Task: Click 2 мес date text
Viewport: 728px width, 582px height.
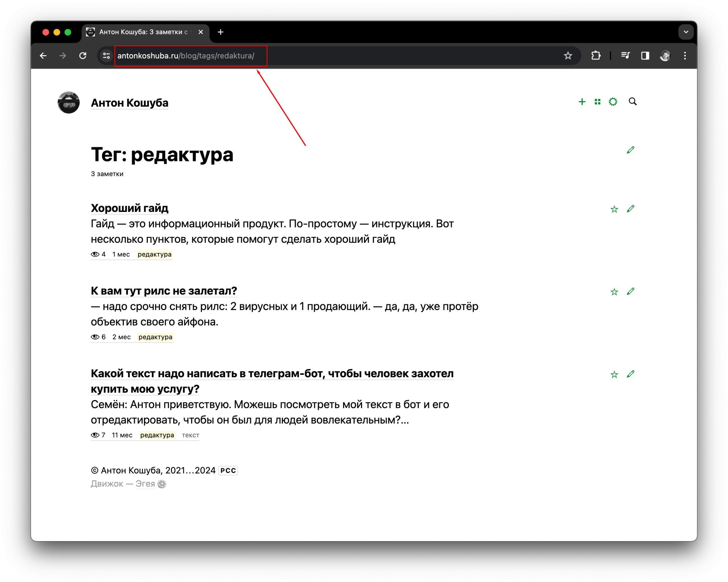Action: (121, 337)
